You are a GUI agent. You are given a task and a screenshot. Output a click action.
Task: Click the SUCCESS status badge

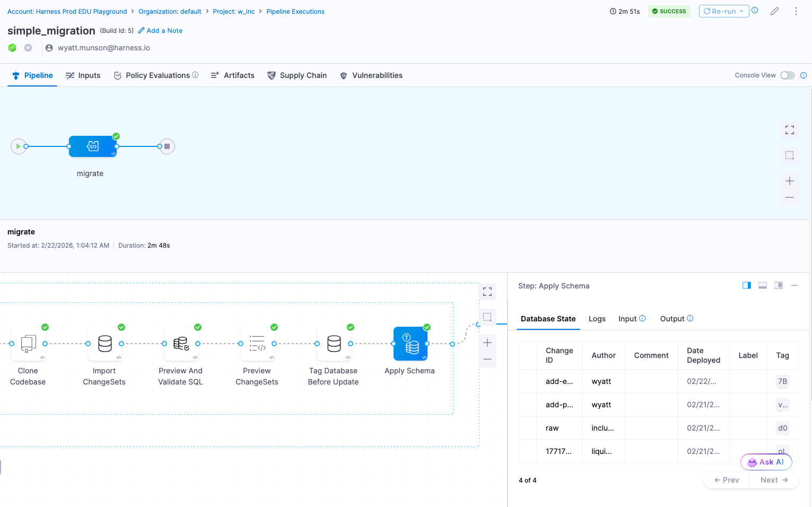(x=669, y=11)
